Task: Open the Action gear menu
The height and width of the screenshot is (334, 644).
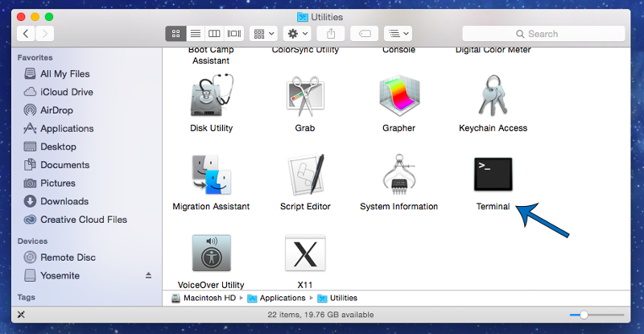Action: [x=297, y=34]
